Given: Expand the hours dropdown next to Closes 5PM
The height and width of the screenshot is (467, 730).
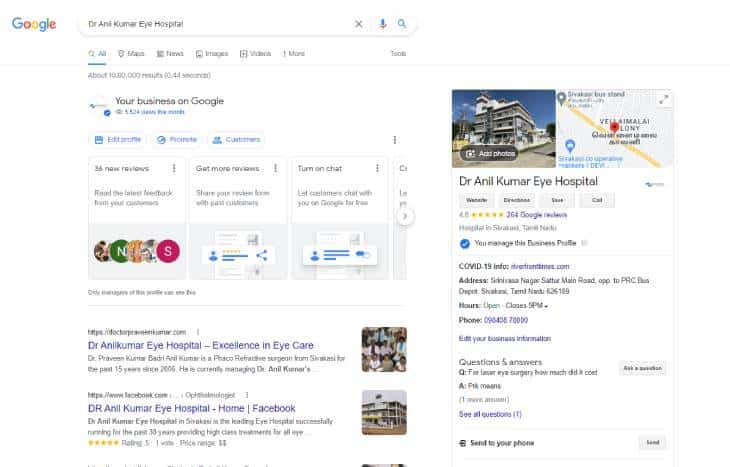Looking at the screenshot, I should click(546, 306).
